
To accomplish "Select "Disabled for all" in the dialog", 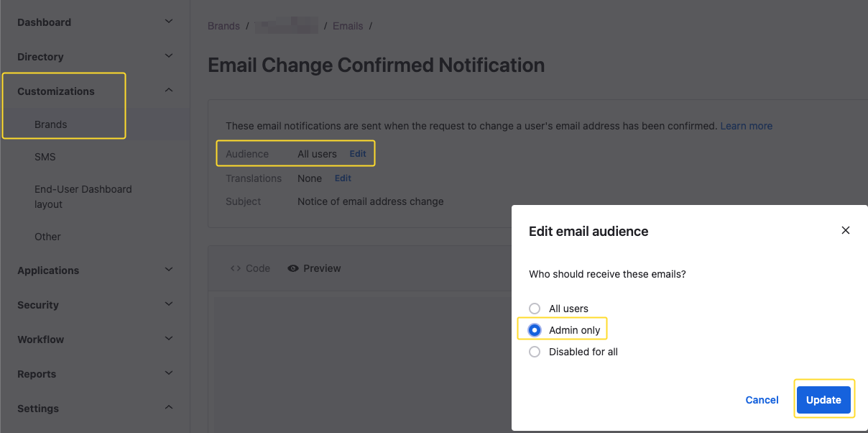I will click(x=535, y=352).
